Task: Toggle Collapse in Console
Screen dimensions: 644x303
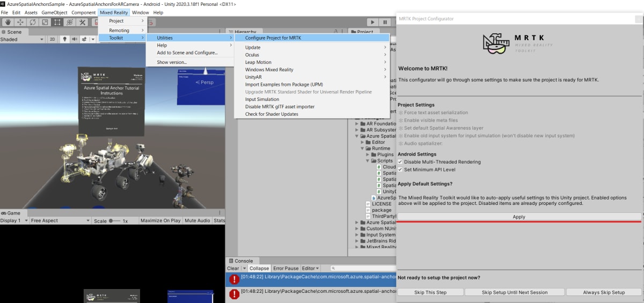Action: [259, 268]
